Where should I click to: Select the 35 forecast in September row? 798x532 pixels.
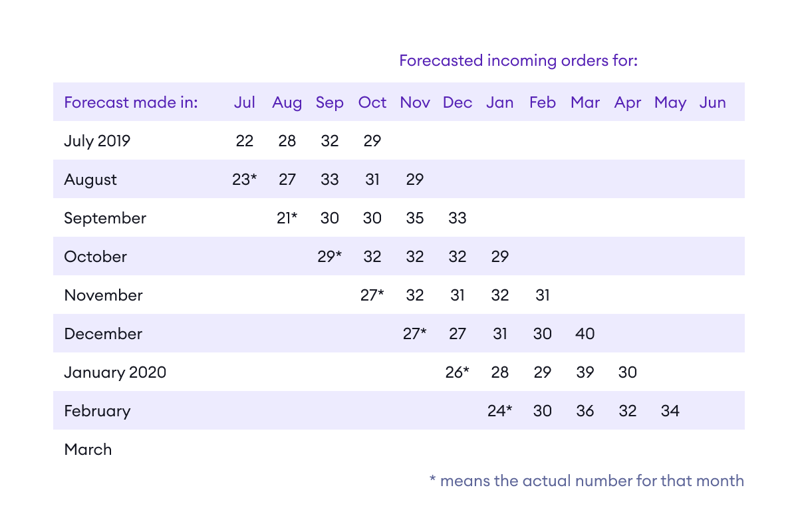pos(415,218)
